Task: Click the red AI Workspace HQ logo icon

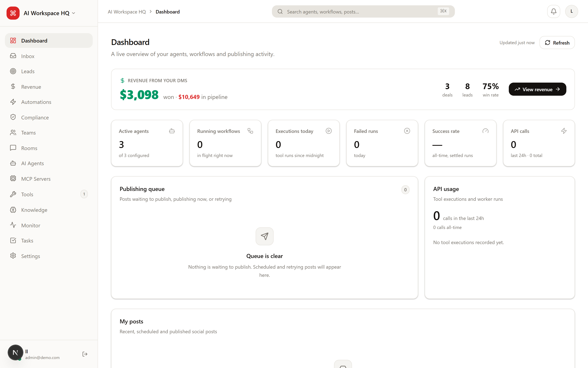Action: 13,13
